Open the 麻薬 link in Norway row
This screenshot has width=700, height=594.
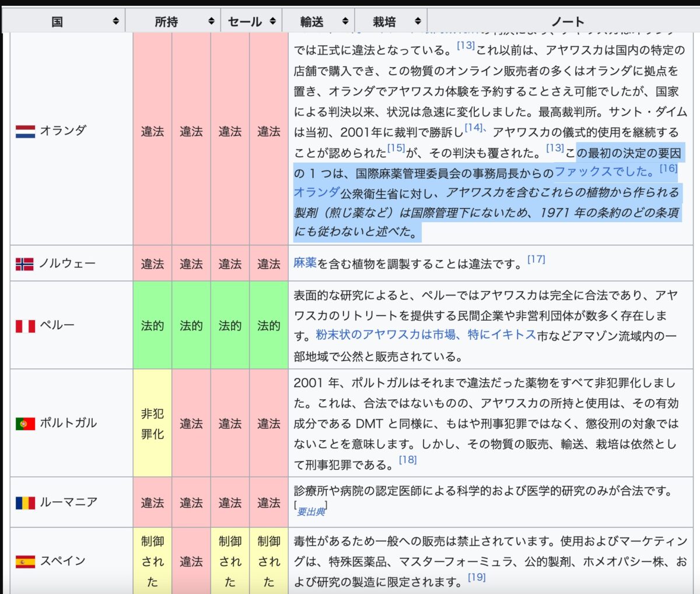[304, 263]
